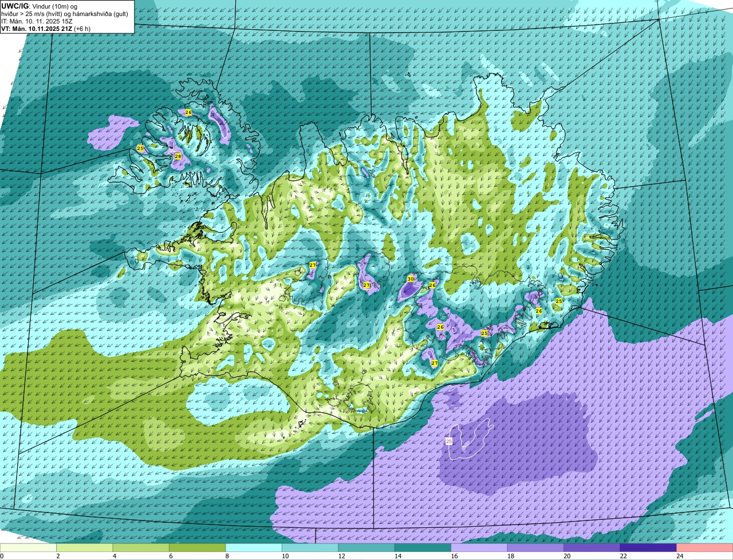The height and width of the screenshot is (560, 733).
Task: Click the scale number 6
Action: 171,556
